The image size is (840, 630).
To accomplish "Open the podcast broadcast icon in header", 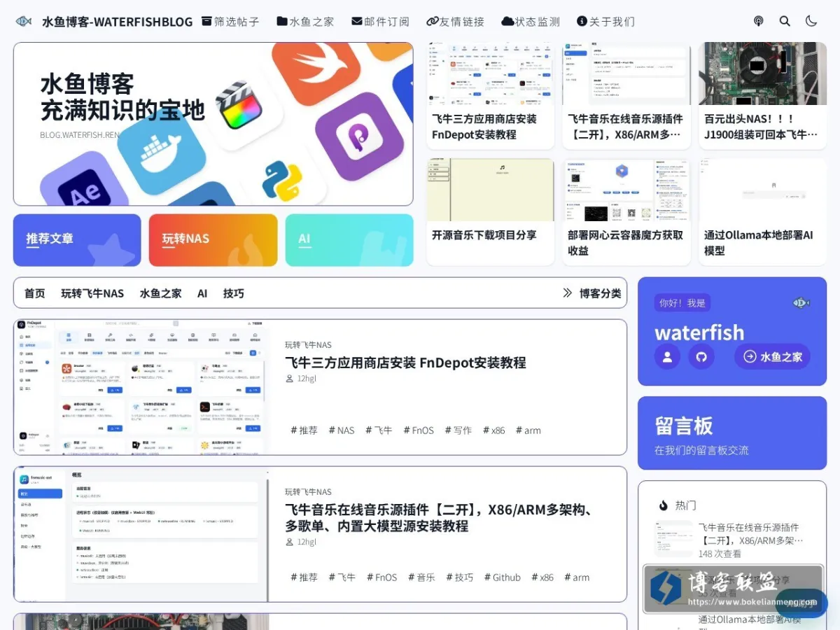I will pyautogui.click(x=758, y=21).
